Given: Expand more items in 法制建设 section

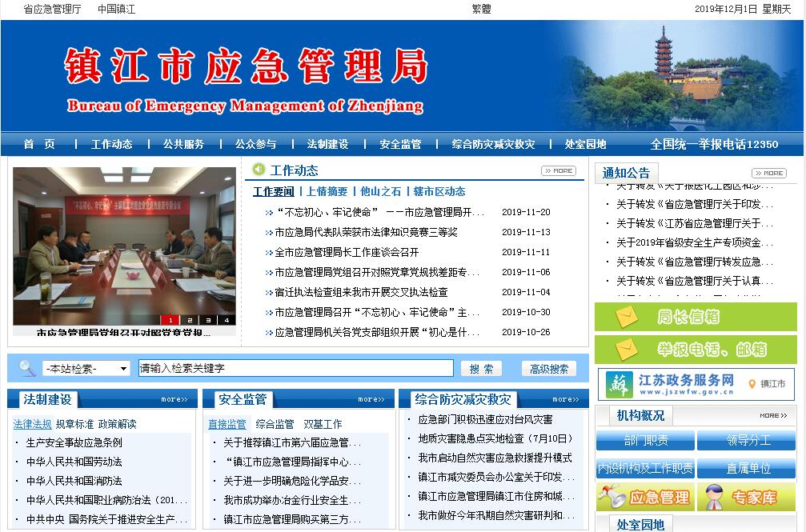Looking at the screenshot, I should click(174, 399).
